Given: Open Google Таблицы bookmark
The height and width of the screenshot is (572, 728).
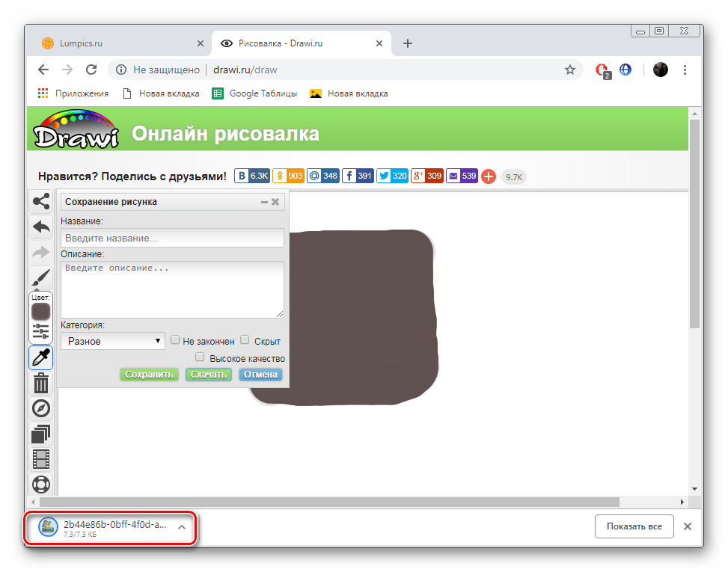Looking at the screenshot, I should [x=255, y=93].
